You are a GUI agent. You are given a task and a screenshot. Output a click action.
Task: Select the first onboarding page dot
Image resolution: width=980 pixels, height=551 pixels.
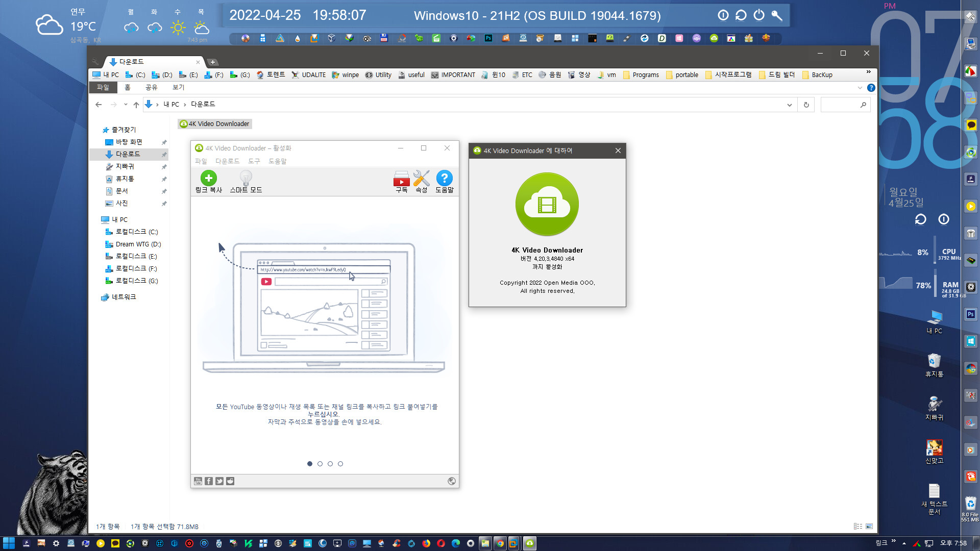pyautogui.click(x=310, y=464)
